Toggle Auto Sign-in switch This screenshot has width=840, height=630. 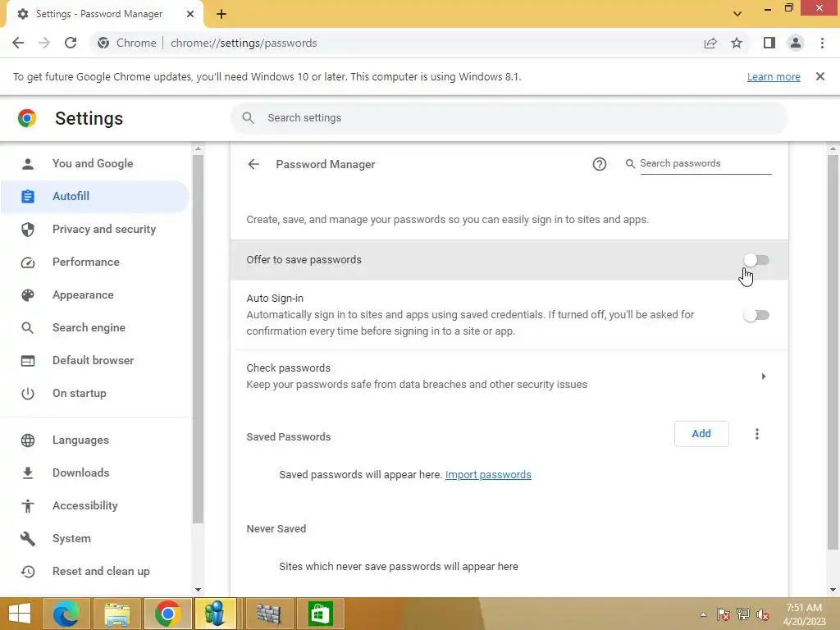(x=756, y=315)
